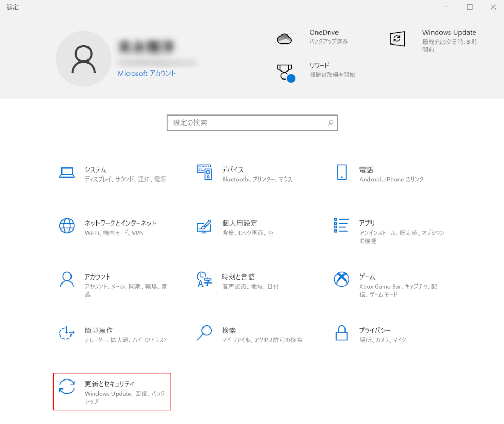This screenshot has height=424, width=504.
Task: Close the 設定 window
Action: pyautogui.click(x=493, y=7)
